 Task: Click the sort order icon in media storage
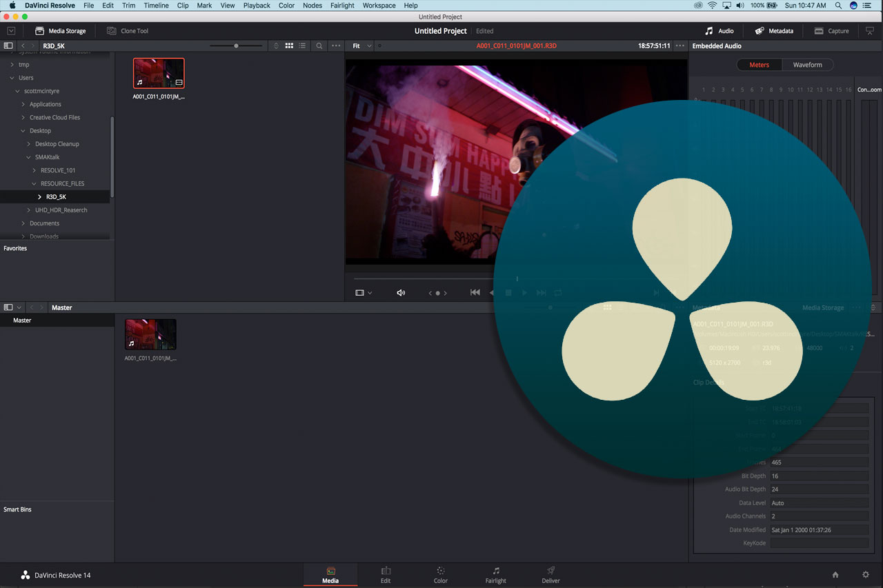(x=277, y=45)
